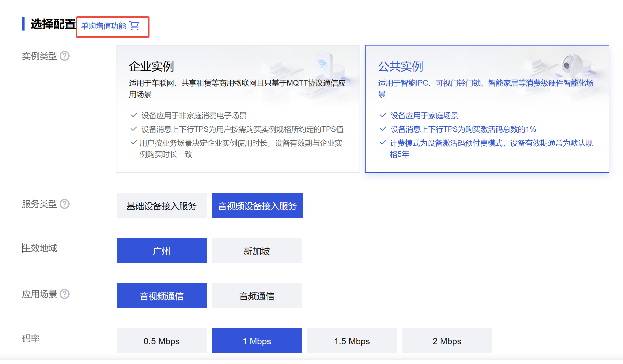Image resolution: width=623 pixels, height=364 pixels.
Task: Click the camera image in 公共实例 card
Action: point(571,65)
